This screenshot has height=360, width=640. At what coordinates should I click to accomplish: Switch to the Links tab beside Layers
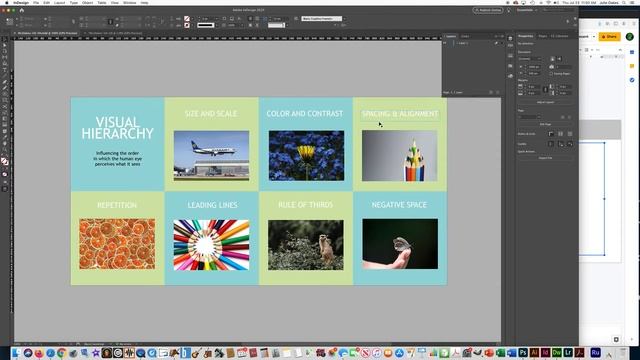[465, 36]
